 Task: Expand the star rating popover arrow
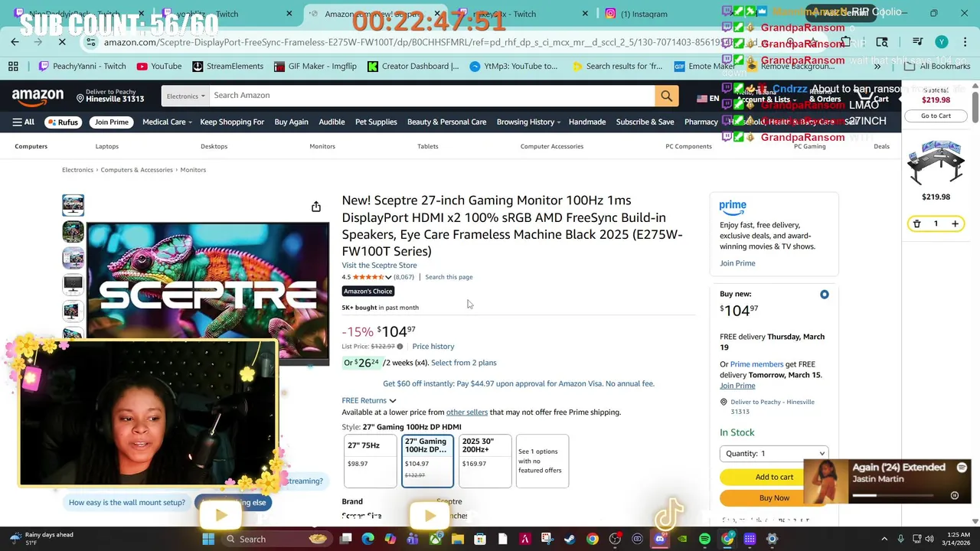pos(388,277)
